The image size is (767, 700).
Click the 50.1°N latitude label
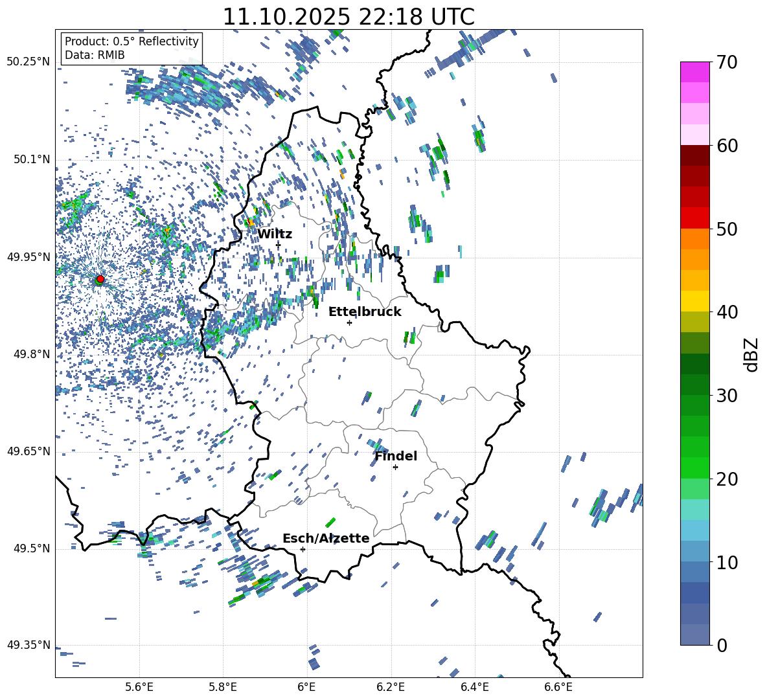tap(31, 159)
